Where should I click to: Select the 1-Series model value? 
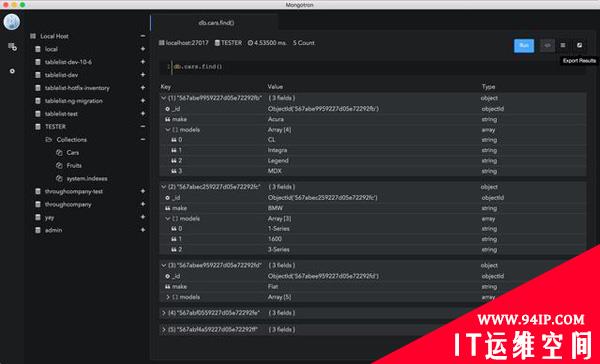(279, 229)
